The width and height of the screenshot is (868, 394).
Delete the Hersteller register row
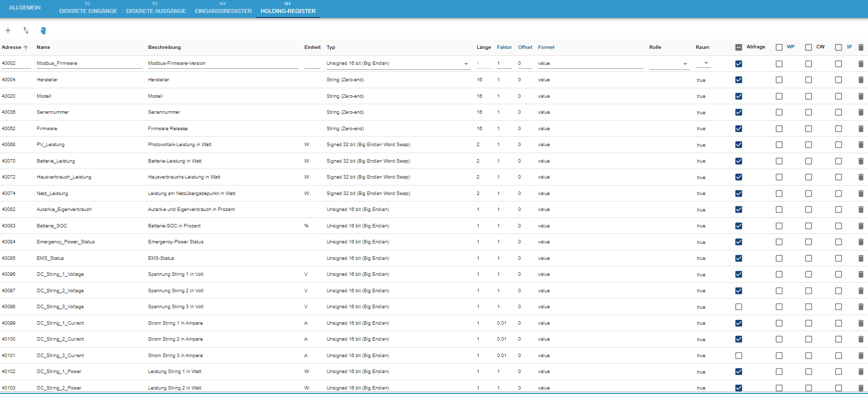pyautogui.click(x=861, y=80)
